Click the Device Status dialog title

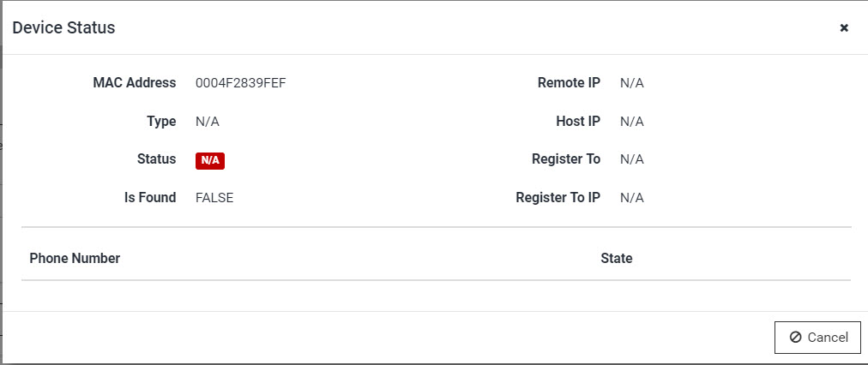coord(63,27)
